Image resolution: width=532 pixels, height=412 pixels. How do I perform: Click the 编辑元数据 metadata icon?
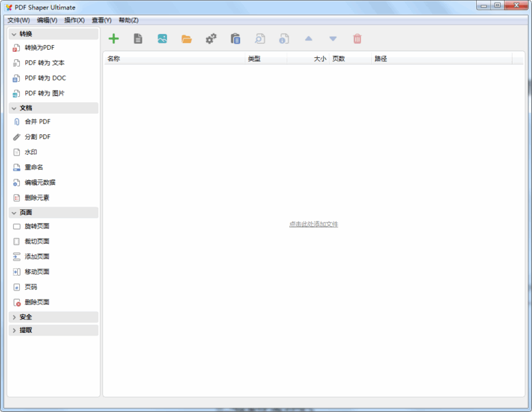coord(16,183)
